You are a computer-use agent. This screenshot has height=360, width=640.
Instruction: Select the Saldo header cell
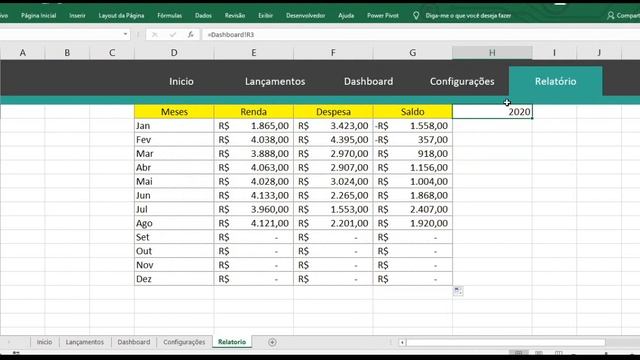coord(413,112)
